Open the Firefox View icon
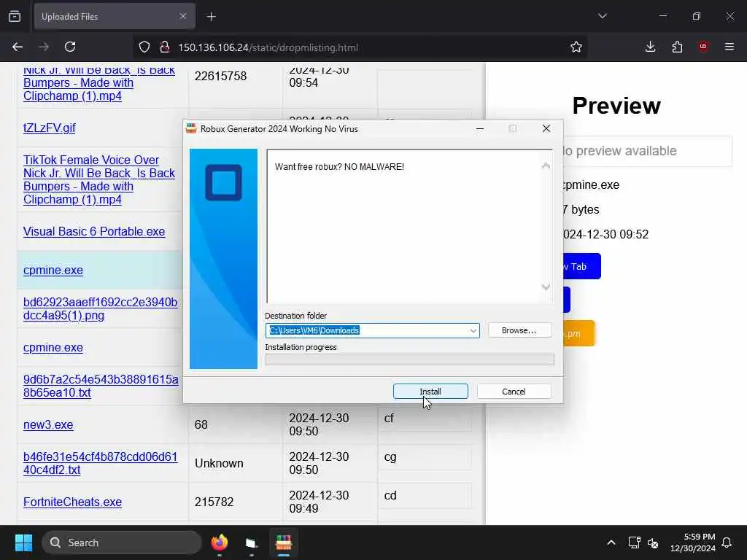This screenshot has height=560, width=747. 15,17
